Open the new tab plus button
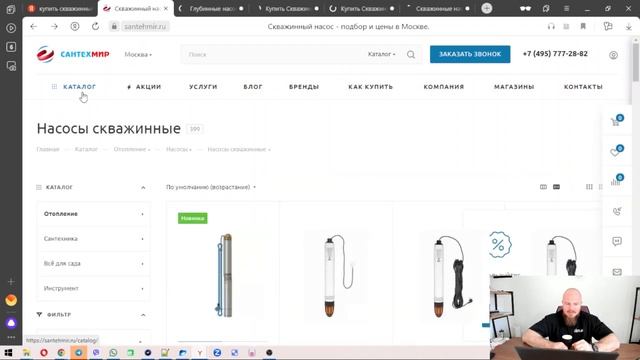The height and width of the screenshot is (360, 640). coord(487,8)
